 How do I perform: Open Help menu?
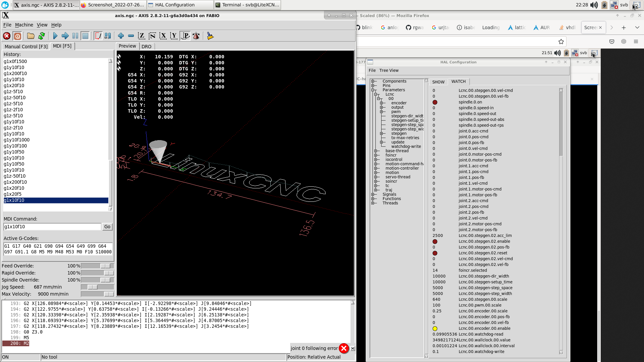point(56,25)
